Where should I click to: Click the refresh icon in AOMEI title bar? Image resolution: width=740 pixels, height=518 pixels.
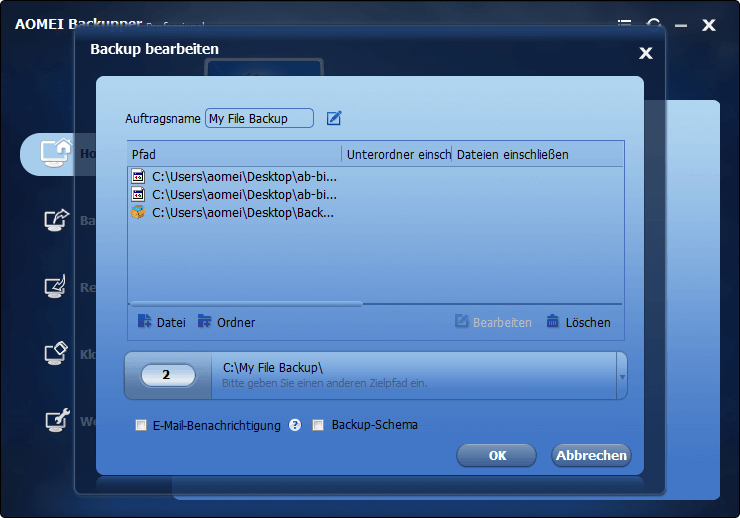click(x=654, y=24)
